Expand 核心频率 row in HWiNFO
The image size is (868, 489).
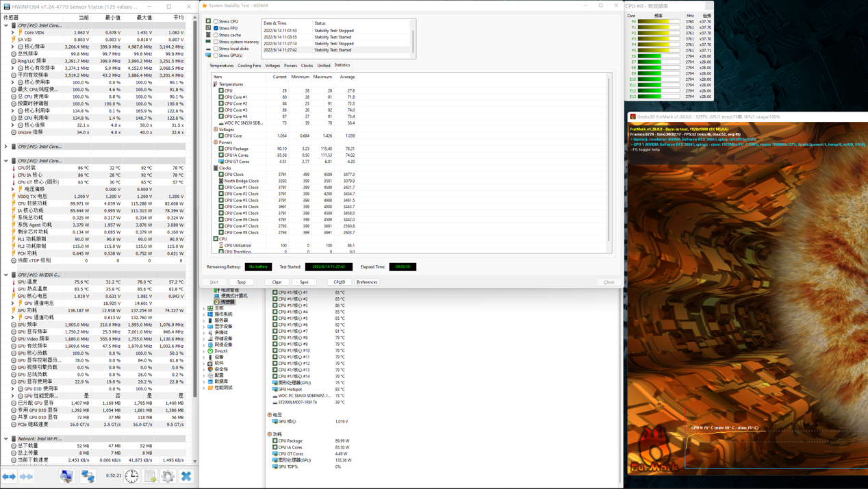point(13,47)
